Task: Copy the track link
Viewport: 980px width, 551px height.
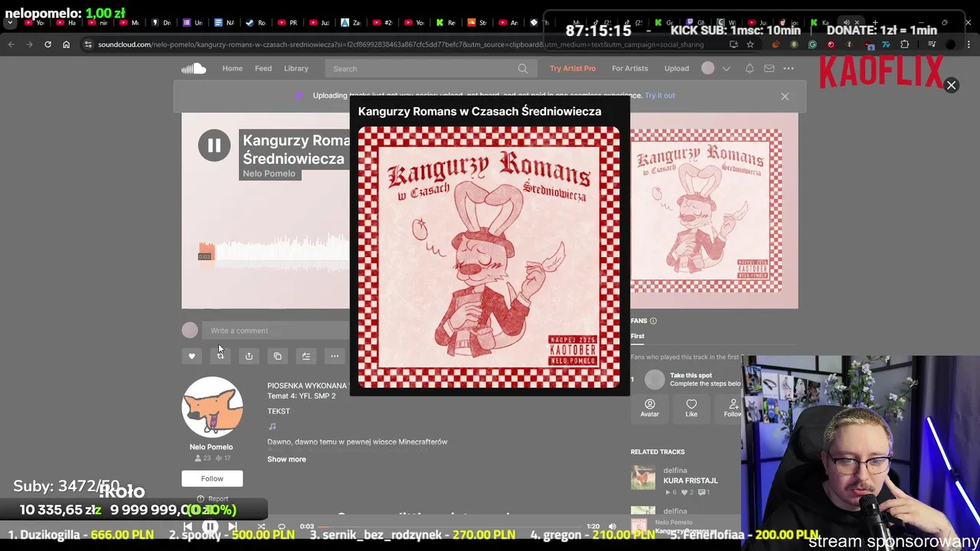Action: click(x=277, y=356)
